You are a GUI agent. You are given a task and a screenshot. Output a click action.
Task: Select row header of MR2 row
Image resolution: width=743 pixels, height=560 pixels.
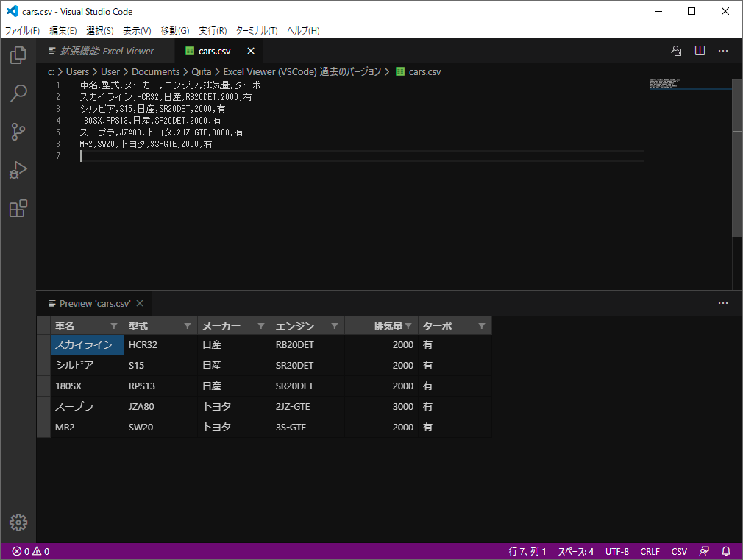[43, 428]
